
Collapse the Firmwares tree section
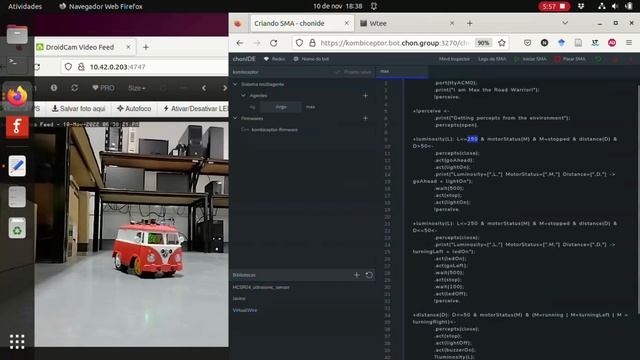click(235, 118)
